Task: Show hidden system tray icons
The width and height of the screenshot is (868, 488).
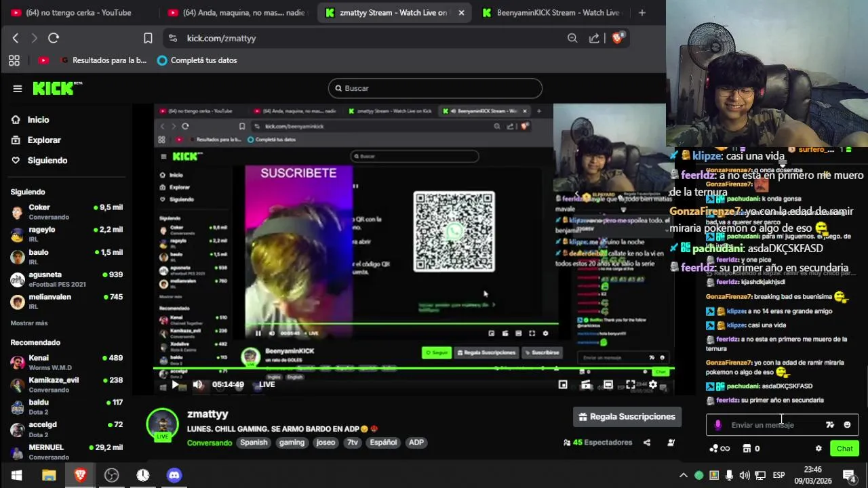Action: 684,475
